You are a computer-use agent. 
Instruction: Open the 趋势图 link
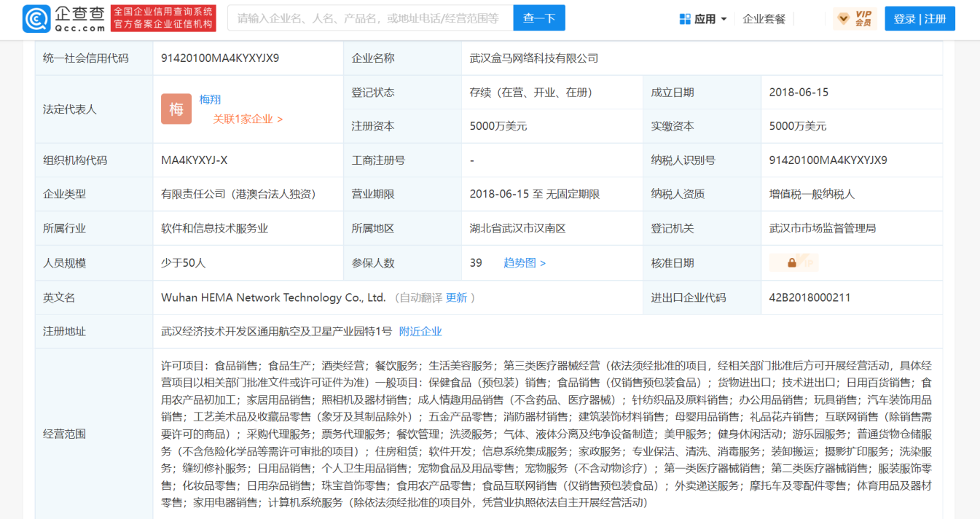pos(525,263)
